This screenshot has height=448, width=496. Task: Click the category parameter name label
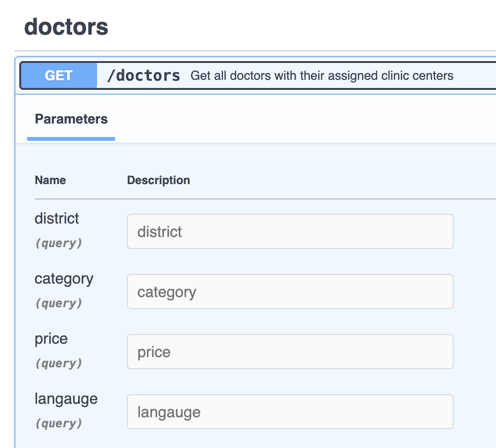(x=64, y=279)
